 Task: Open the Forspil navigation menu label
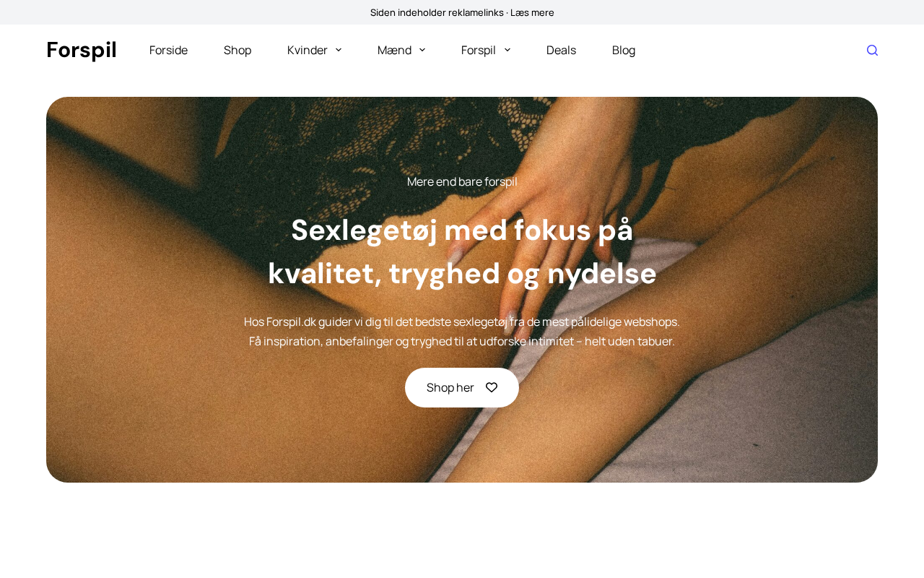click(x=479, y=50)
